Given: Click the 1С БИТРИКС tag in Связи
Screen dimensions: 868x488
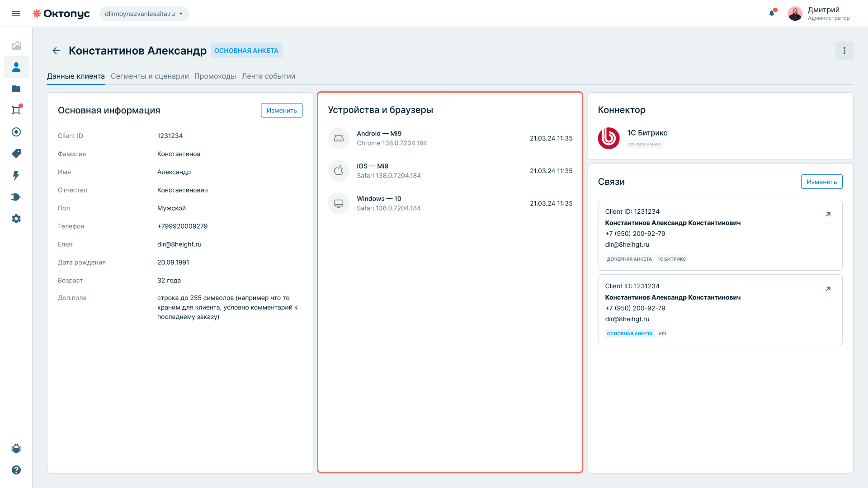Looking at the screenshot, I should click(672, 259).
